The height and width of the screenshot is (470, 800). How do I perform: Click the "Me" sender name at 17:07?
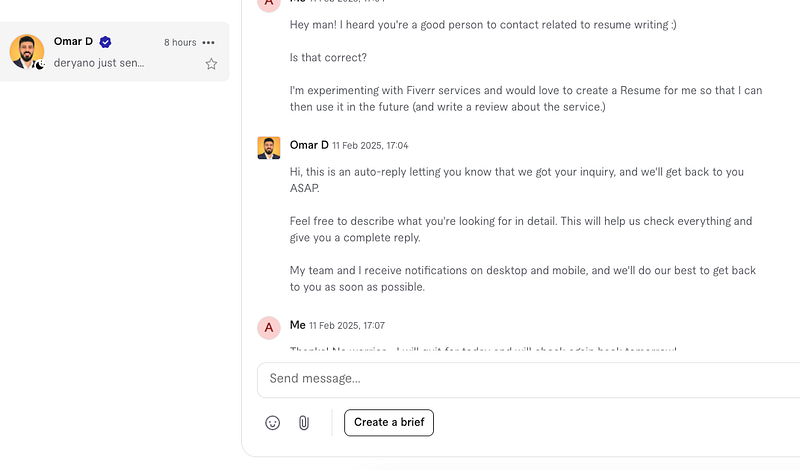(297, 325)
